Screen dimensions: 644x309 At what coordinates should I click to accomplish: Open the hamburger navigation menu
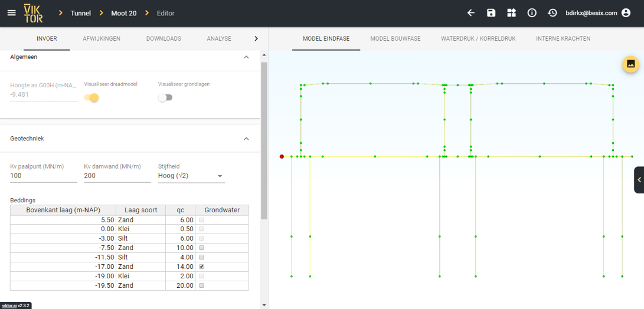click(11, 13)
